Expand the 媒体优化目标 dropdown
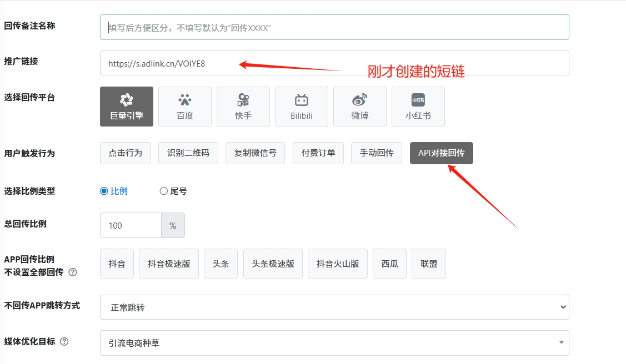 pos(334,343)
